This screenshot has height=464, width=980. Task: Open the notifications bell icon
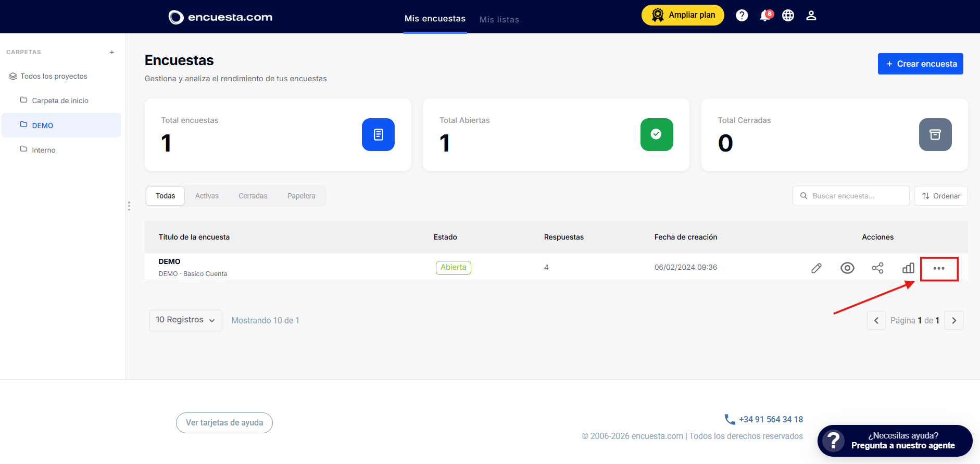click(x=765, y=16)
